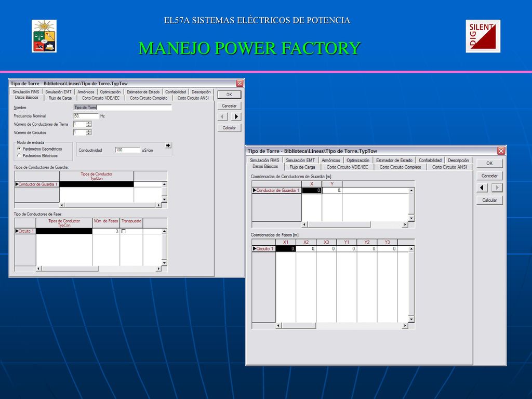Open Simulación EMT tab in right dialog
This screenshot has height=399, width=532.
[x=300, y=160]
